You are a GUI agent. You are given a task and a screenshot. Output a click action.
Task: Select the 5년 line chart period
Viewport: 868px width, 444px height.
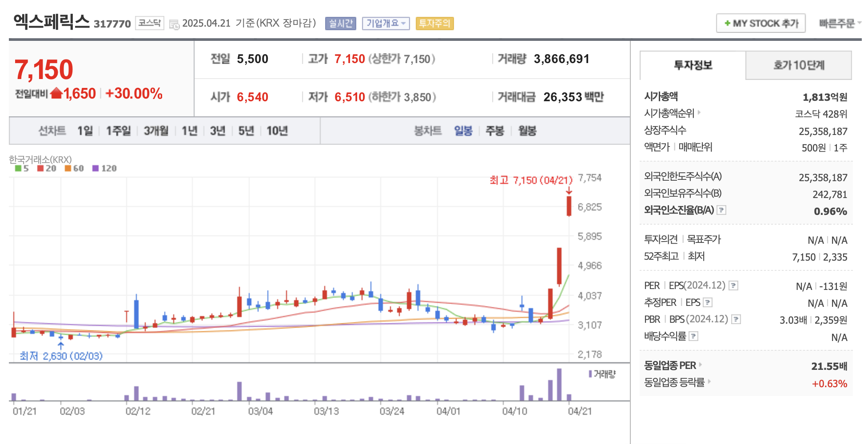246,131
